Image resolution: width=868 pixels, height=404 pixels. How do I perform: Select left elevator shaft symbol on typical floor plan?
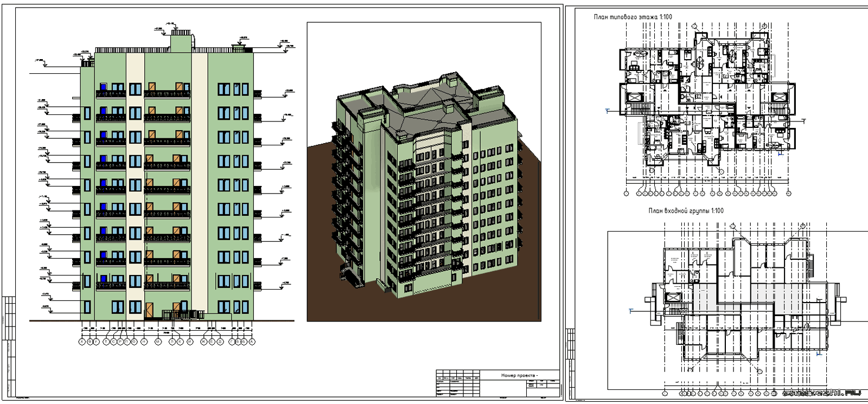(x=633, y=98)
